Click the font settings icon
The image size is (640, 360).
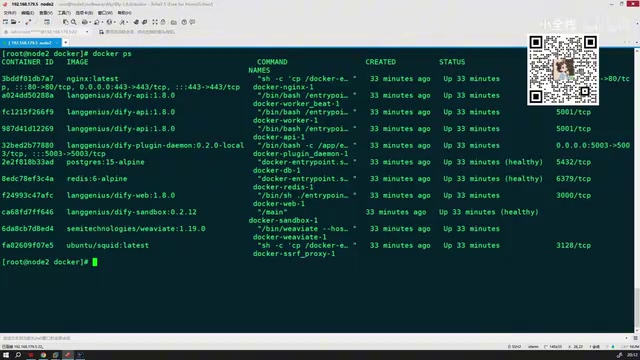coord(122,22)
